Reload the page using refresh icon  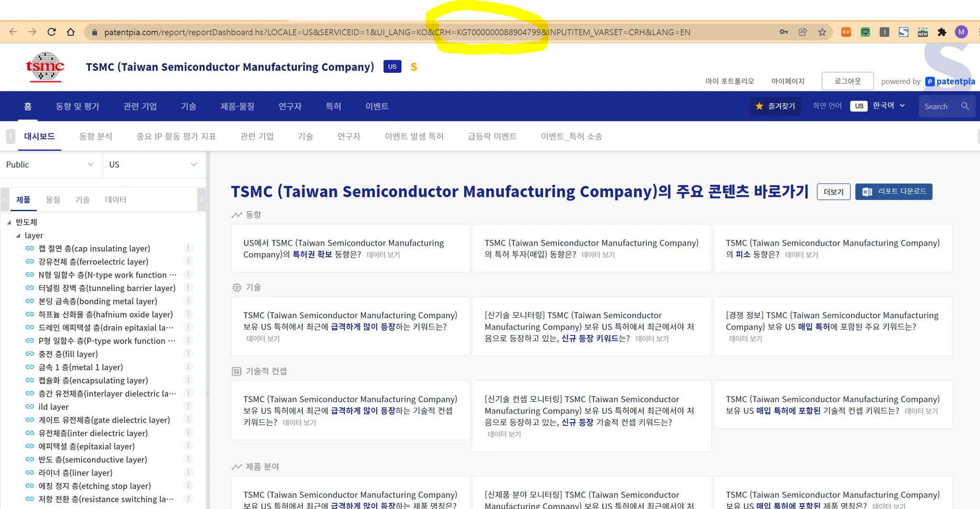[x=52, y=32]
